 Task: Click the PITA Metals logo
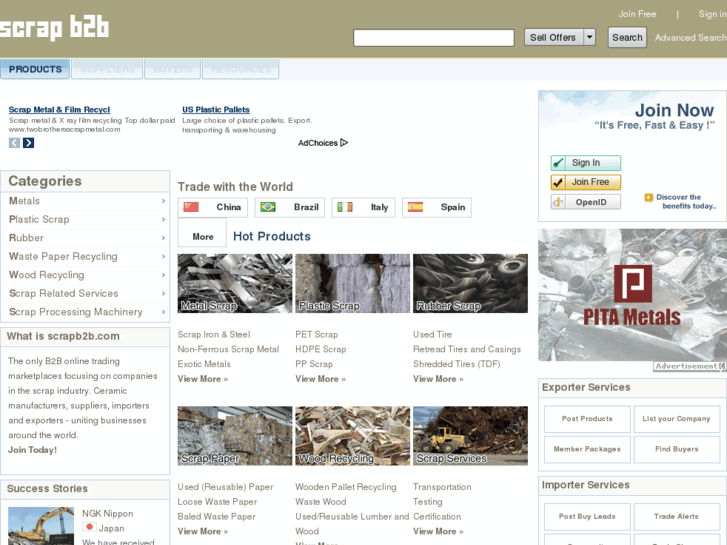tap(632, 295)
